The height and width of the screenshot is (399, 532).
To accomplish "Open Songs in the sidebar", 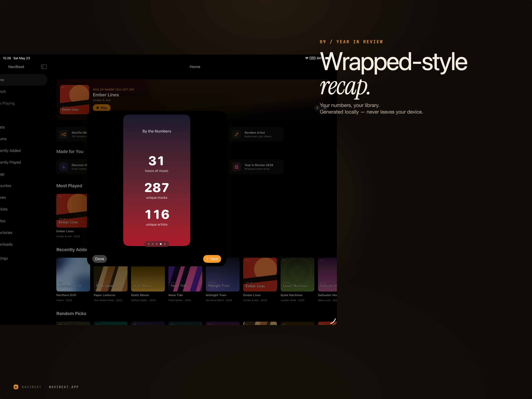I will 24,174.
